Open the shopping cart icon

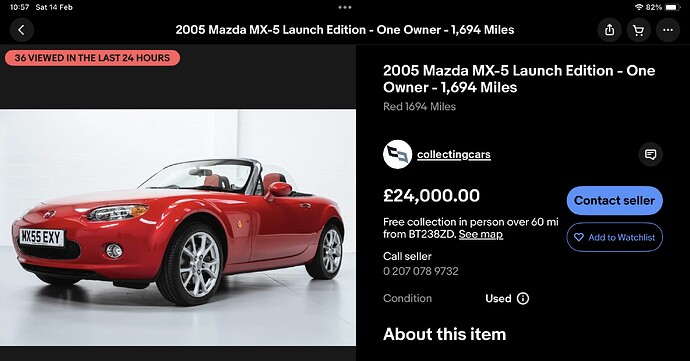639,30
